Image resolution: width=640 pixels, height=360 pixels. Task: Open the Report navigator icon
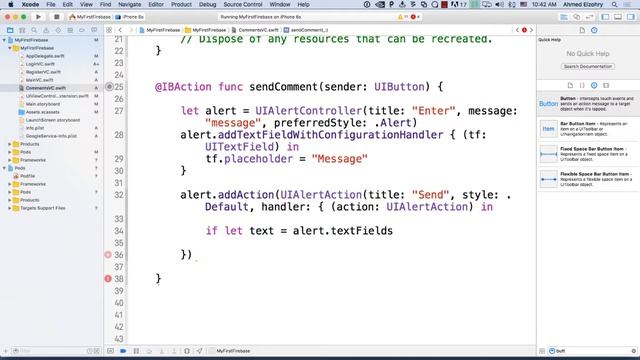(94, 30)
